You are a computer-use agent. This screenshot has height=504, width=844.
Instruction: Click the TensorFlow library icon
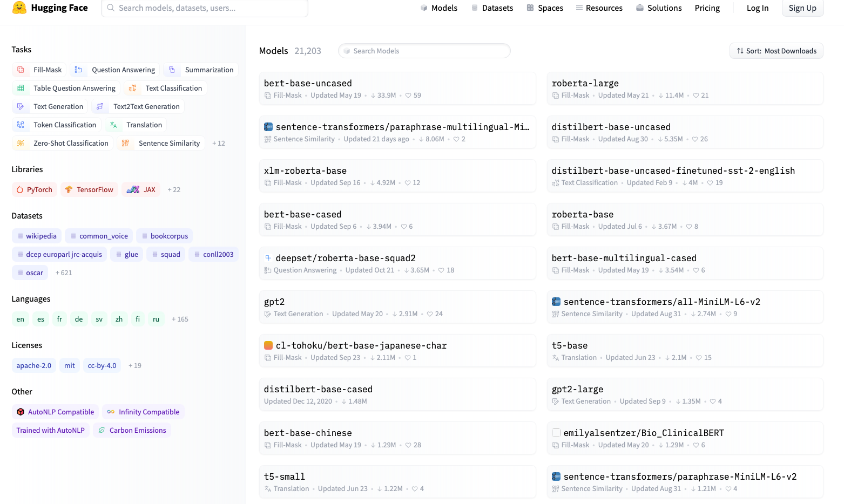click(69, 189)
